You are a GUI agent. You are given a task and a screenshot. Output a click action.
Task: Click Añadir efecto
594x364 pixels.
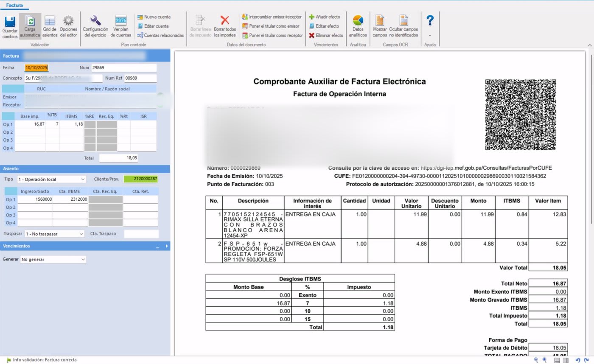(x=325, y=17)
